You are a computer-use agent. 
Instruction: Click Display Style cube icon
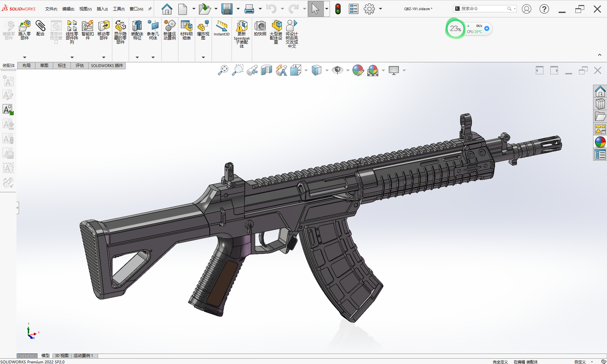click(x=317, y=70)
